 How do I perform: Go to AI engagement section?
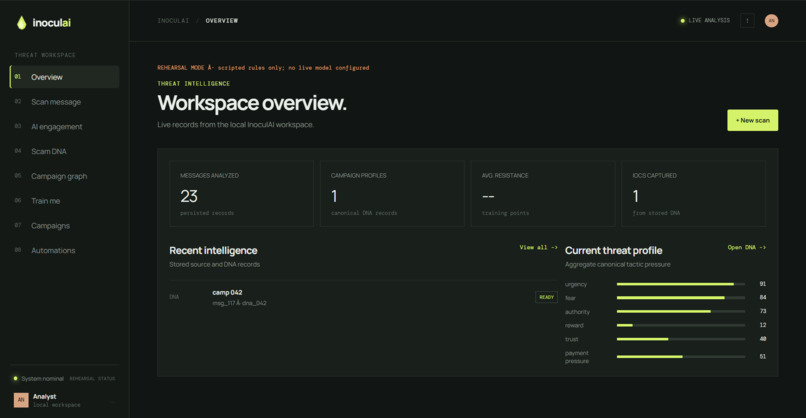click(x=65, y=126)
